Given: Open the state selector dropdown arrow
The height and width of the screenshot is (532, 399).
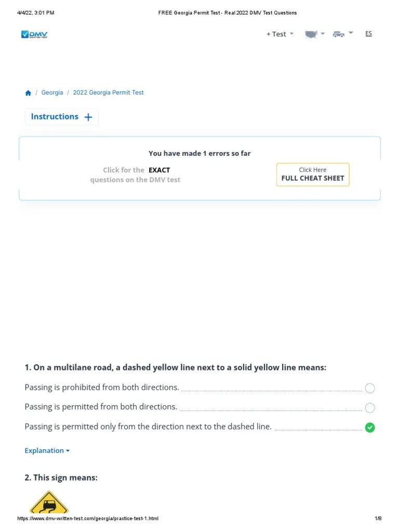Looking at the screenshot, I should pyautogui.click(x=323, y=32).
